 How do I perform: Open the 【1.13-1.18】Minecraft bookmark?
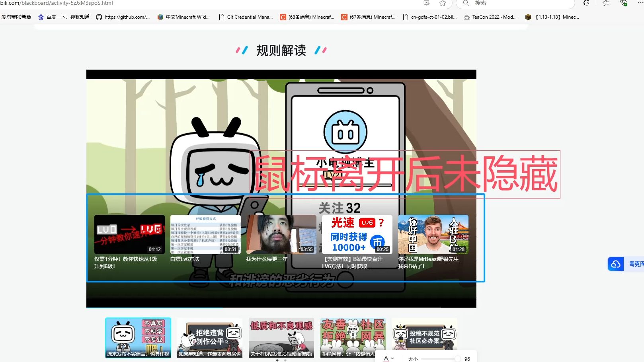point(552,17)
